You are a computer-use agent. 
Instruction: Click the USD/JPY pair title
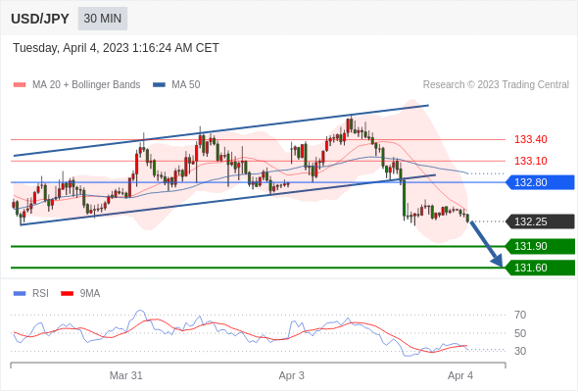click(x=40, y=19)
